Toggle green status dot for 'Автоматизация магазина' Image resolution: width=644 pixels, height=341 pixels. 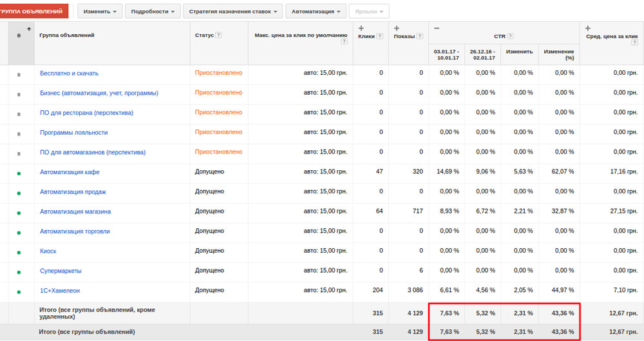tap(19, 213)
